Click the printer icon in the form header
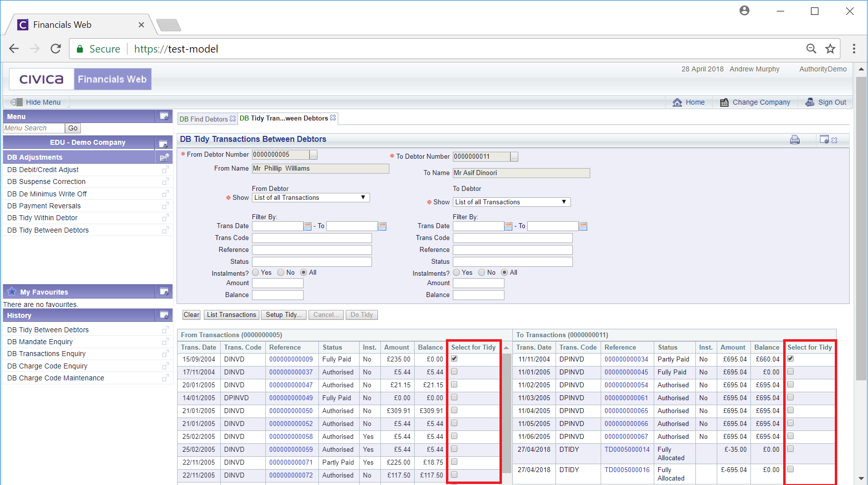 point(795,140)
